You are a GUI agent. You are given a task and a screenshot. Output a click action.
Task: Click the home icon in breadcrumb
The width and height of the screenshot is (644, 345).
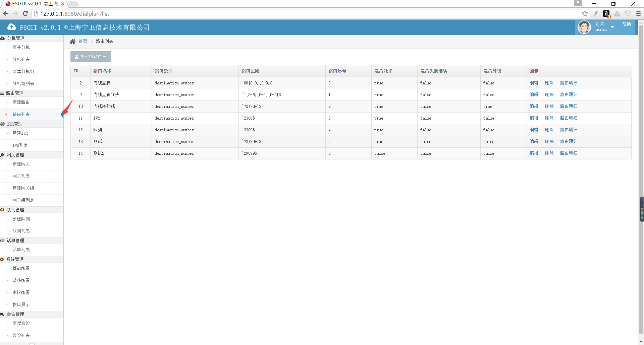tap(72, 42)
